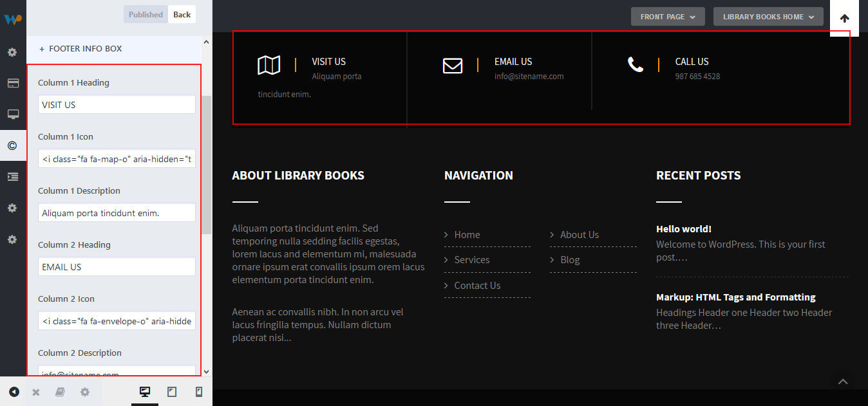The height and width of the screenshot is (406, 868).
Task: Click the scroll-to-top chevron near the page bottom
Action: (843, 382)
